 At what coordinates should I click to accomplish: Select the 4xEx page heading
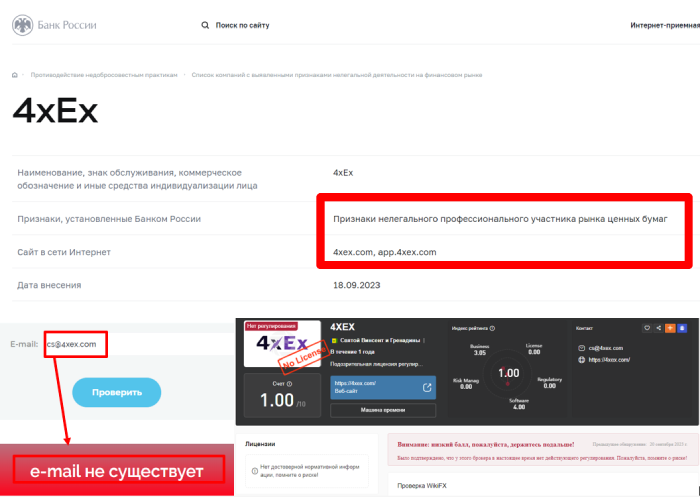[55, 111]
